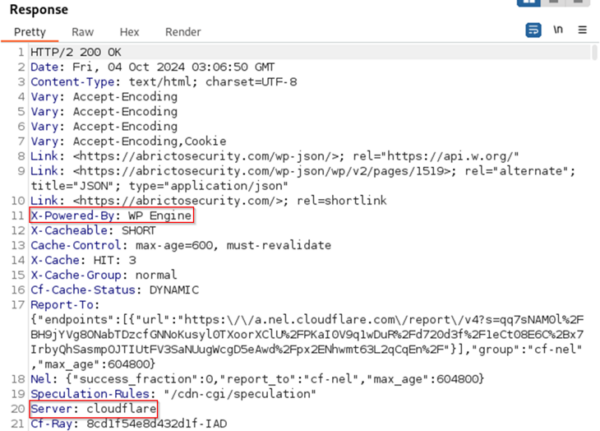Select the Server: cloudflare header line
The height and width of the screenshot is (431, 600).
(x=93, y=409)
